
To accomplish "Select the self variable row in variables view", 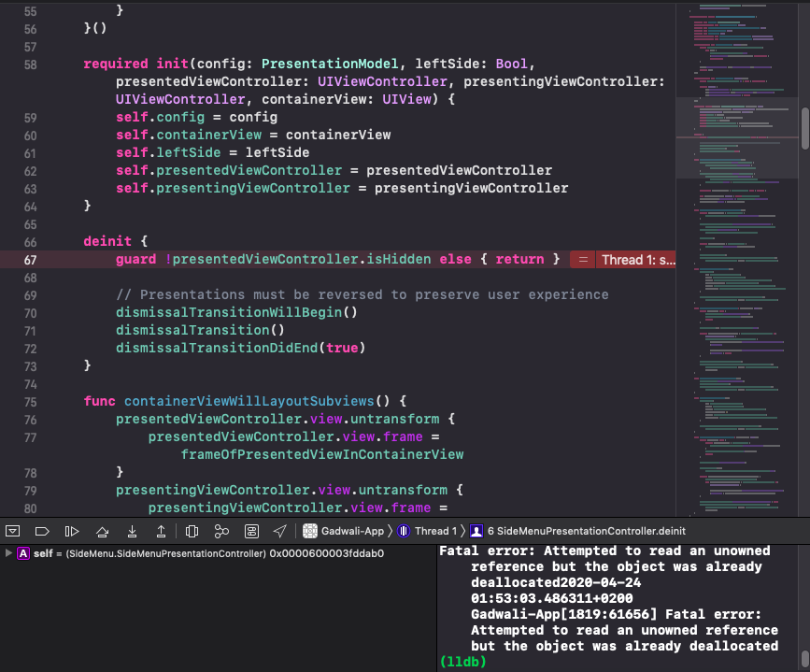I will point(218,553).
